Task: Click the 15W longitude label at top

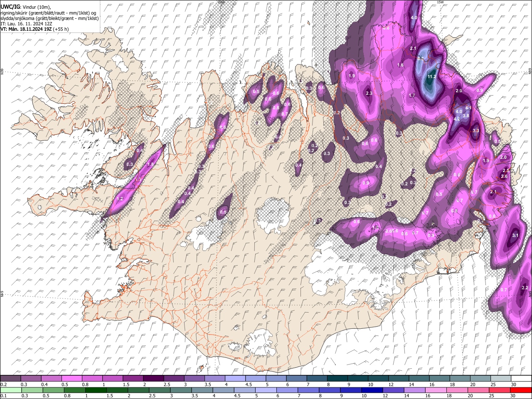Action: pyautogui.click(x=440, y=2)
